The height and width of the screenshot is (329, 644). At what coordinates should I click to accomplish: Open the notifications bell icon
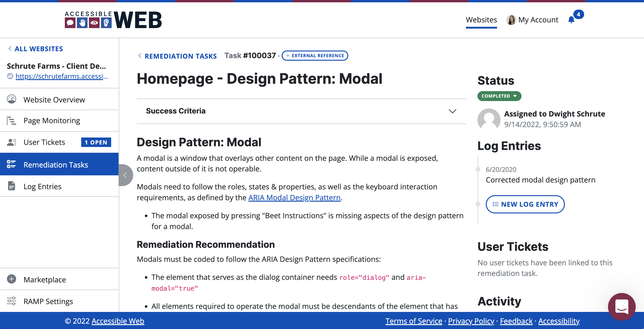pos(571,20)
